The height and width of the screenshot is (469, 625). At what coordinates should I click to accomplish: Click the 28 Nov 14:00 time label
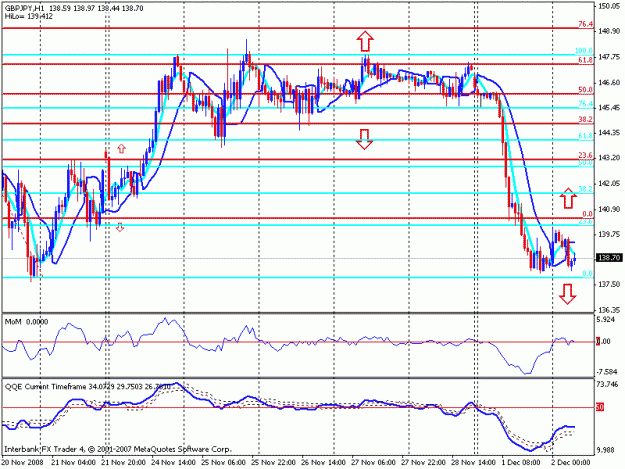click(474, 463)
